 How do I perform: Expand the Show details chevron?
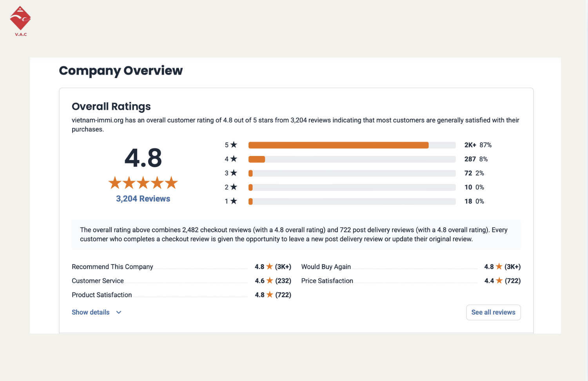119,312
